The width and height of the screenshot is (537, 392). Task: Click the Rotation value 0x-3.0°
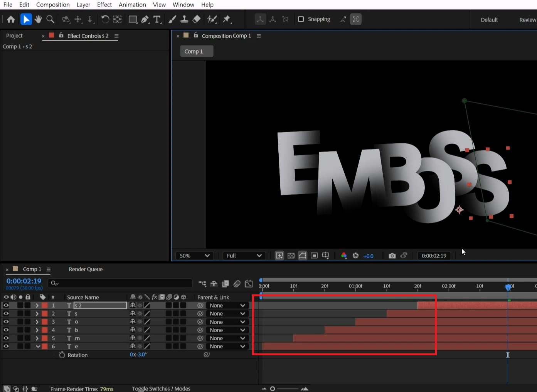point(138,355)
